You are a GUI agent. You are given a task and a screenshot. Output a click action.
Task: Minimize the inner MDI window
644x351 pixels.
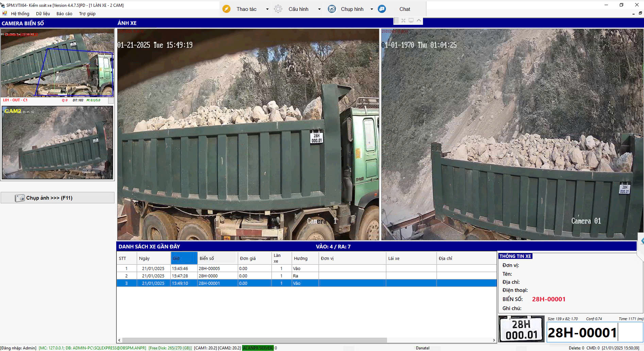pyautogui.click(x=633, y=14)
